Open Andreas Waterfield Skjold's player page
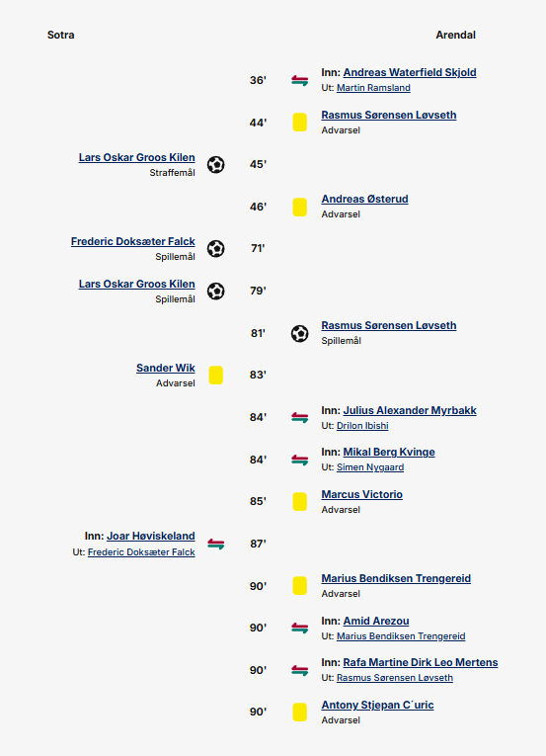 pos(410,72)
